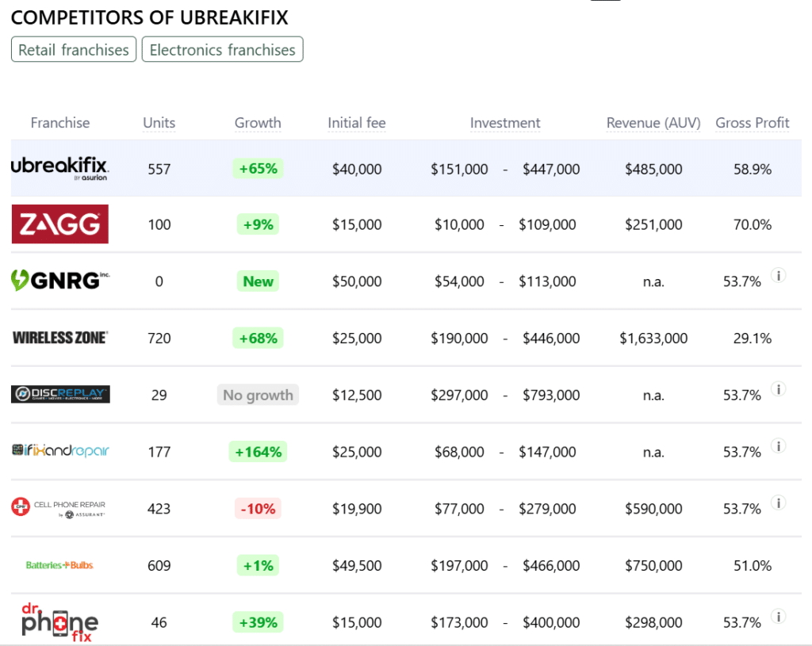Click the No growth badge
Viewport: 812px width, 646px height.
pyautogui.click(x=258, y=395)
